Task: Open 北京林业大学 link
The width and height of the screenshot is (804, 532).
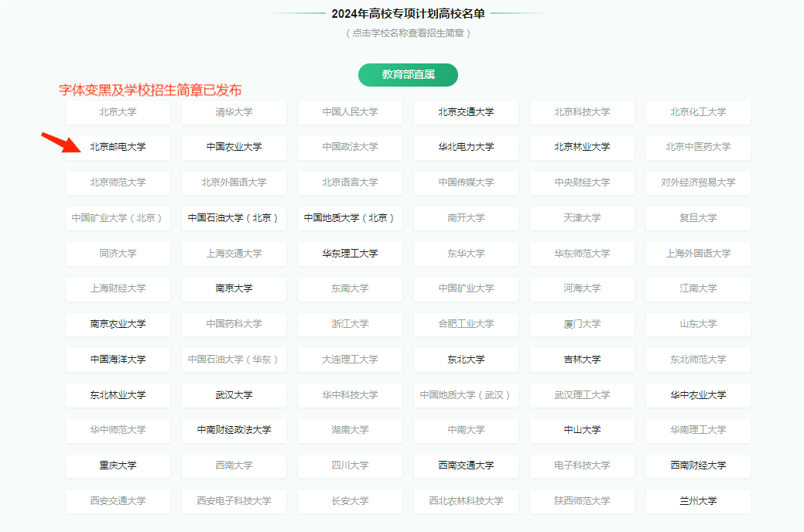Action: [582, 147]
